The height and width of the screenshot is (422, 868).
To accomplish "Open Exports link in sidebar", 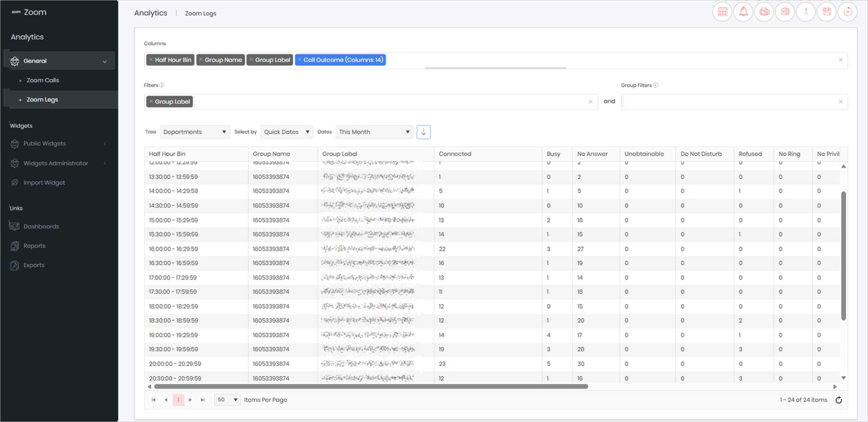I will pos(34,265).
